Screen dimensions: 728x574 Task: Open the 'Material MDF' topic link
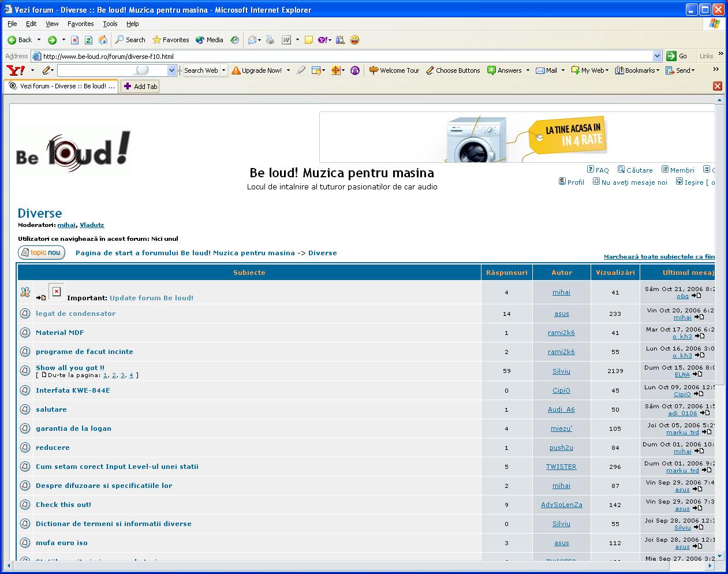(60, 333)
